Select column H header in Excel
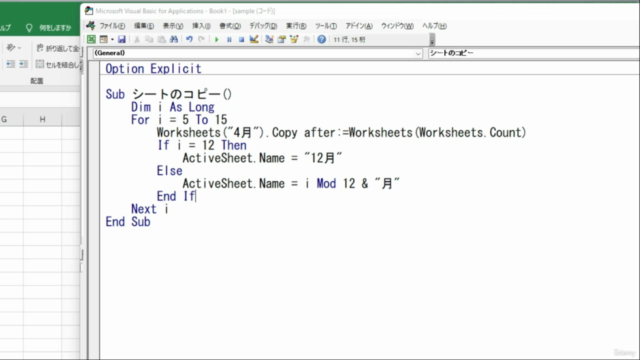Viewport: 640px width, 360px height. click(42, 119)
